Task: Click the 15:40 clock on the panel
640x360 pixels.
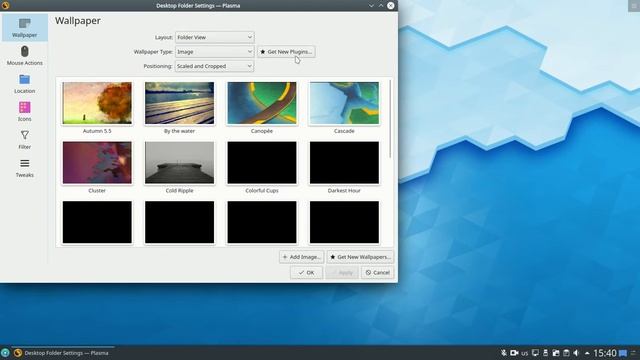Action: pos(605,353)
